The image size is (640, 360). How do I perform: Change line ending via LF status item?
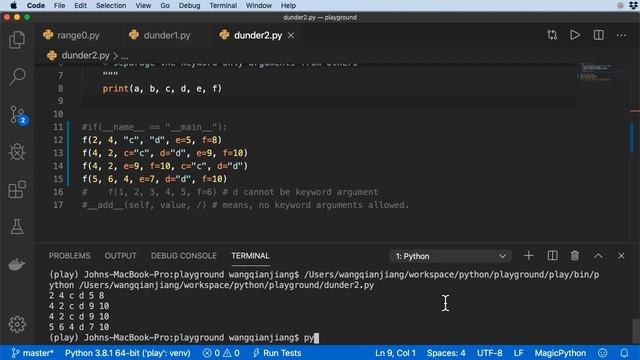(x=518, y=353)
